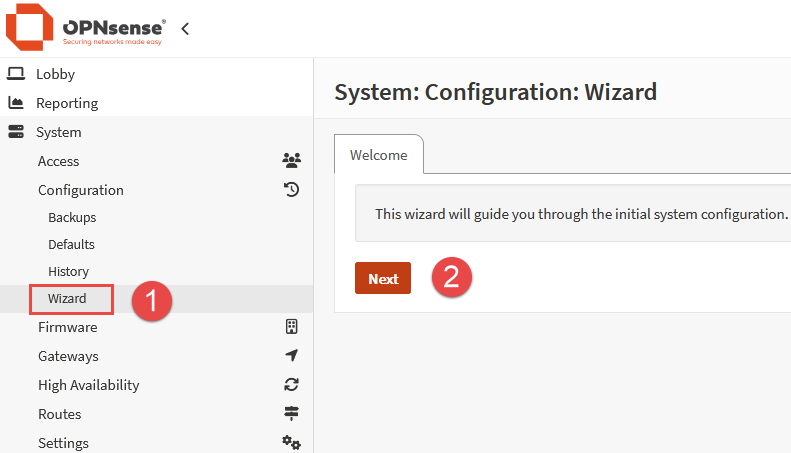Click the Gateways arrow icon
The height and width of the screenshot is (453, 791).
pos(291,356)
